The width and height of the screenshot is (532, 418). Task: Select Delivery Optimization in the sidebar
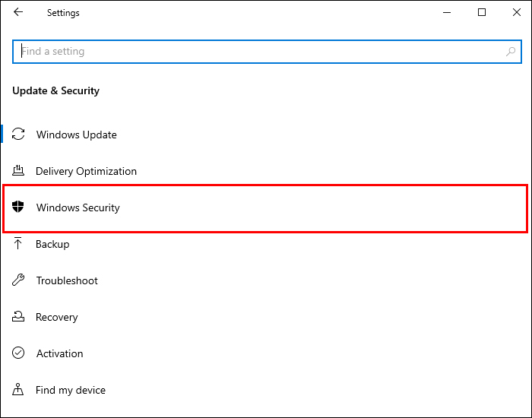pyautogui.click(x=86, y=171)
